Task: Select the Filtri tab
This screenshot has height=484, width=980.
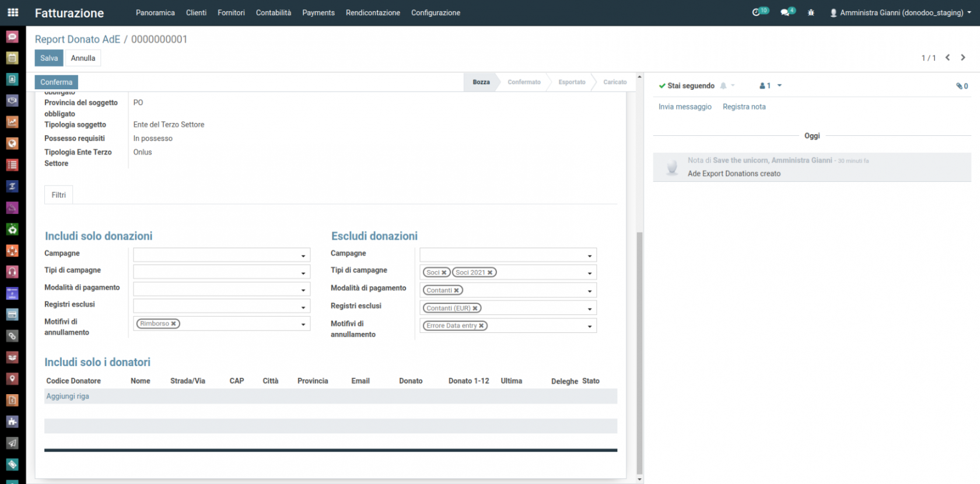Action: 58,195
